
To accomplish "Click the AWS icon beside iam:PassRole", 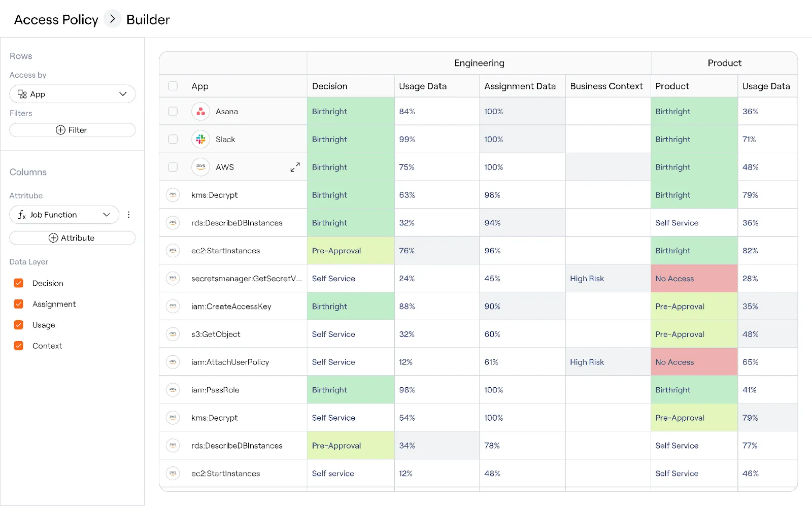I will point(173,390).
